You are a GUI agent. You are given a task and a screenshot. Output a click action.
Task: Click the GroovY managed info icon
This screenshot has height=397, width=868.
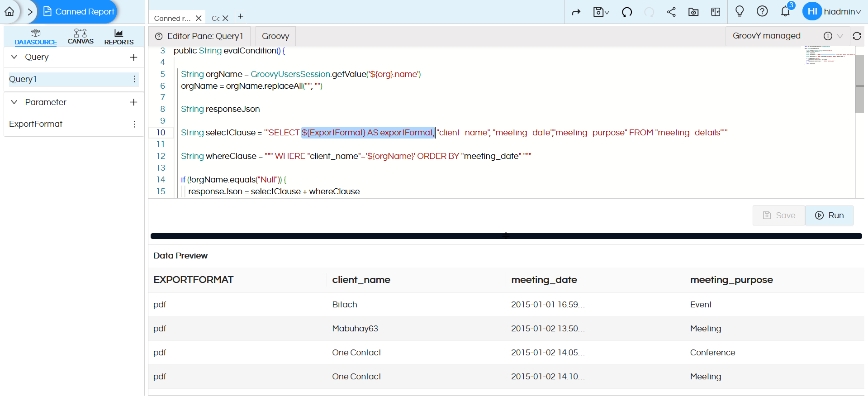[828, 36]
